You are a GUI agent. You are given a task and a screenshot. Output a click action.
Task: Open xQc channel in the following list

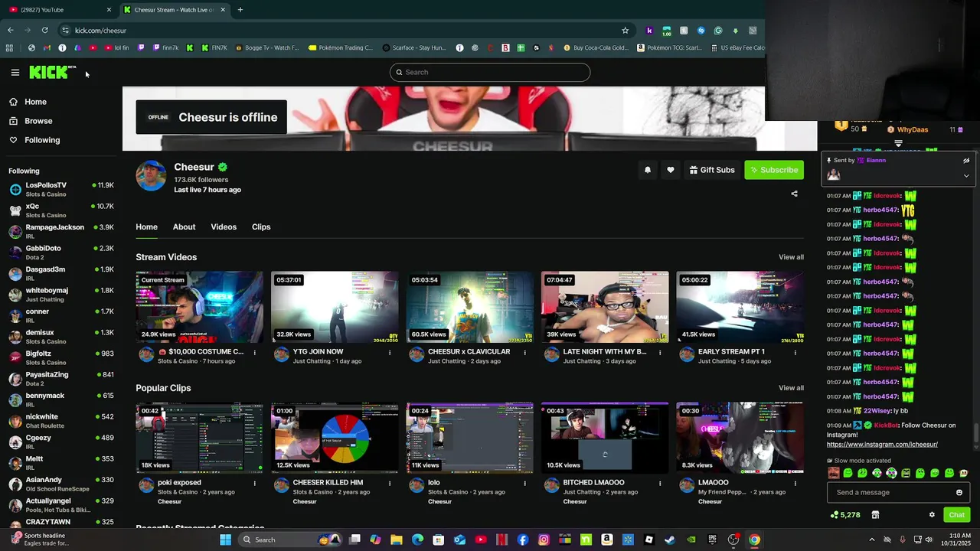point(61,210)
